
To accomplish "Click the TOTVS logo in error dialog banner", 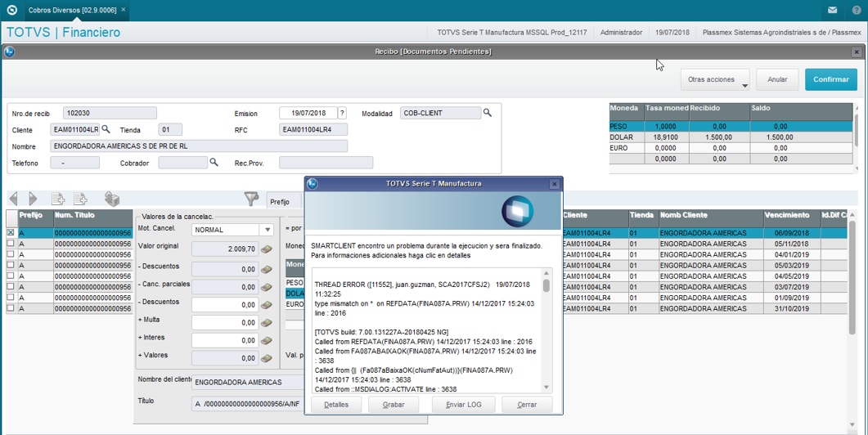I will point(518,211).
